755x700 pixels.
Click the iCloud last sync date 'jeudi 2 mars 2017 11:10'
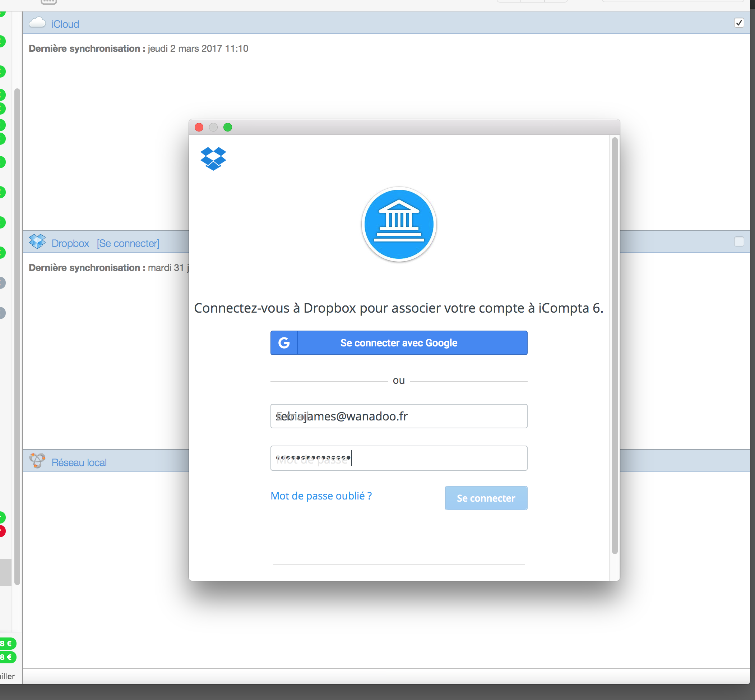198,49
